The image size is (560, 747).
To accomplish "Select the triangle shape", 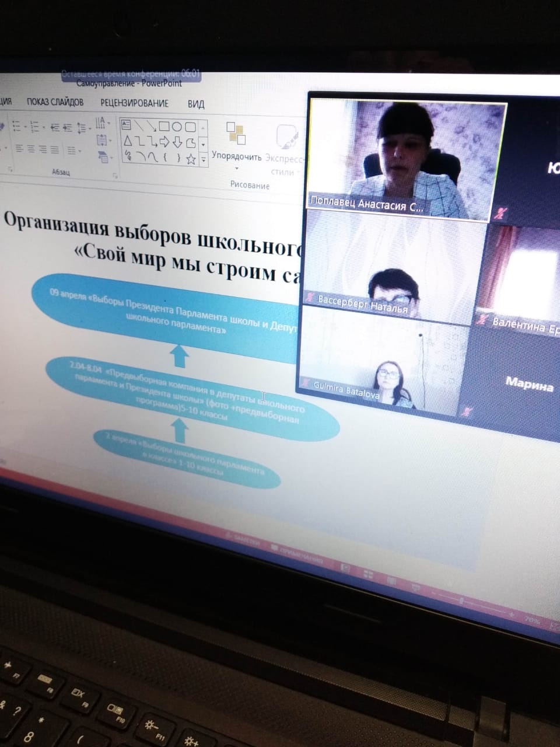I will click(x=128, y=141).
